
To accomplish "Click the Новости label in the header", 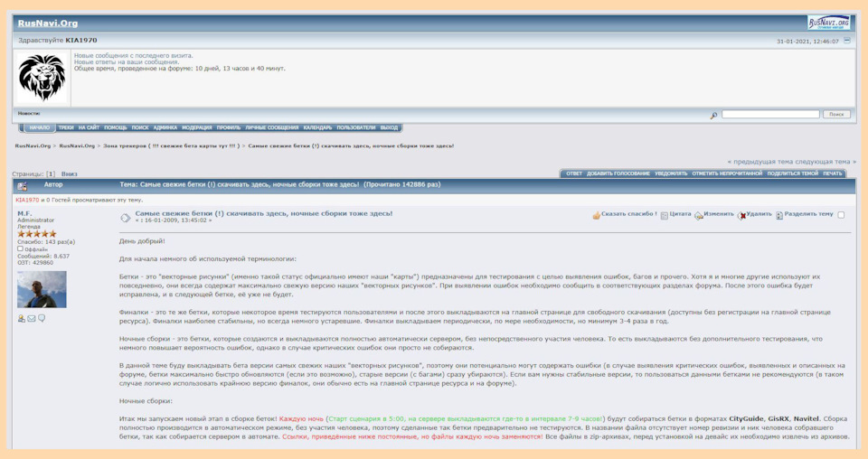I will tap(29, 113).
